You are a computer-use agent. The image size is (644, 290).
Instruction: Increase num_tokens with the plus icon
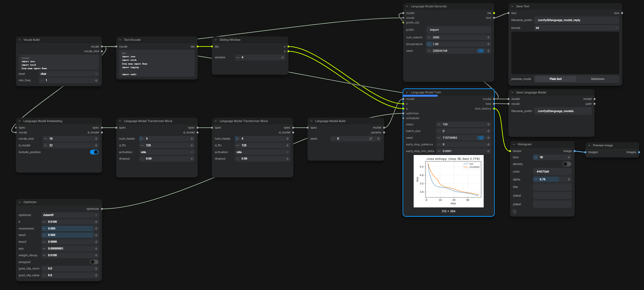[488, 37]
